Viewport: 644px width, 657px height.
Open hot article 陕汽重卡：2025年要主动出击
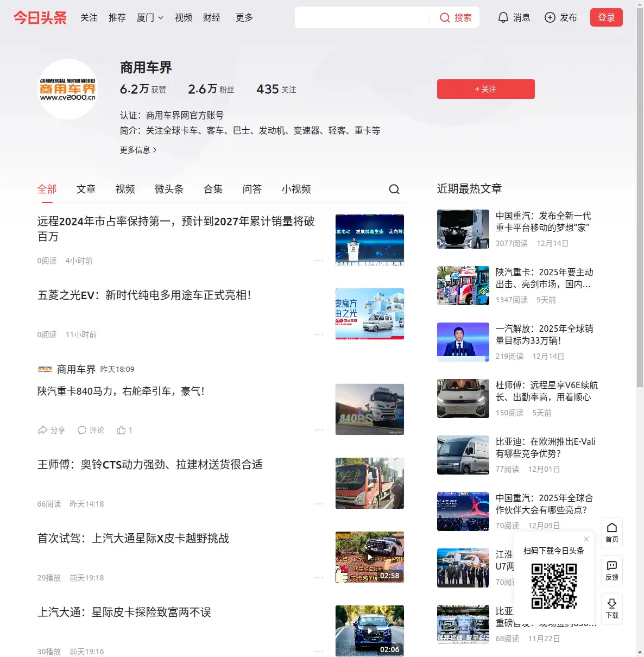click(545, 278)
